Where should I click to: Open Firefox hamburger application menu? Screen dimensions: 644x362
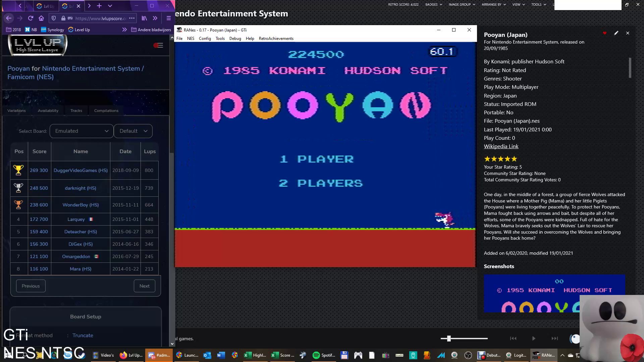tap(168, 18)
